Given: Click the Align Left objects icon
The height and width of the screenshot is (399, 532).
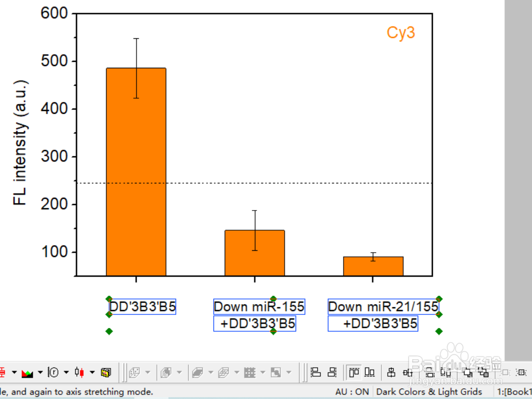Looking at the screenshot, I should (x=315, y=372).
